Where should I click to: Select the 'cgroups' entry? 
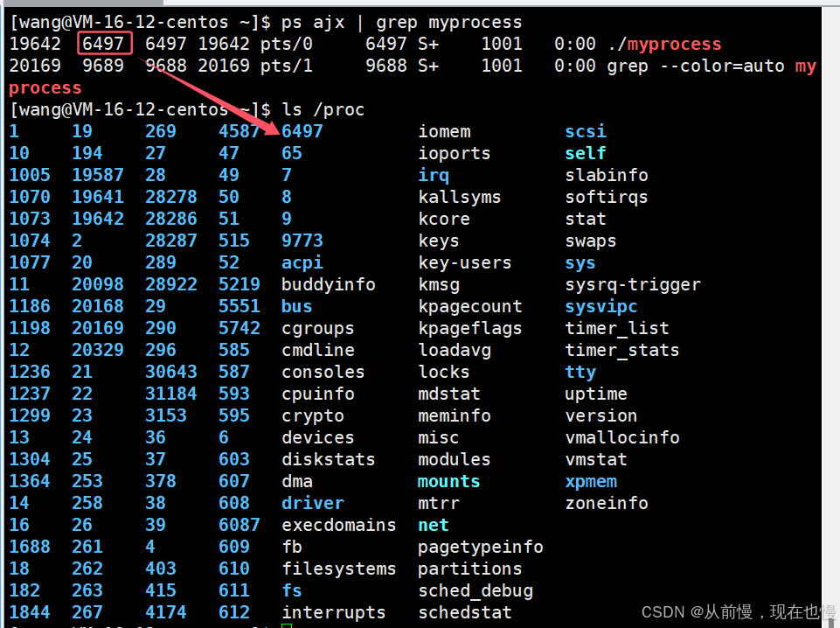[317, 329]
